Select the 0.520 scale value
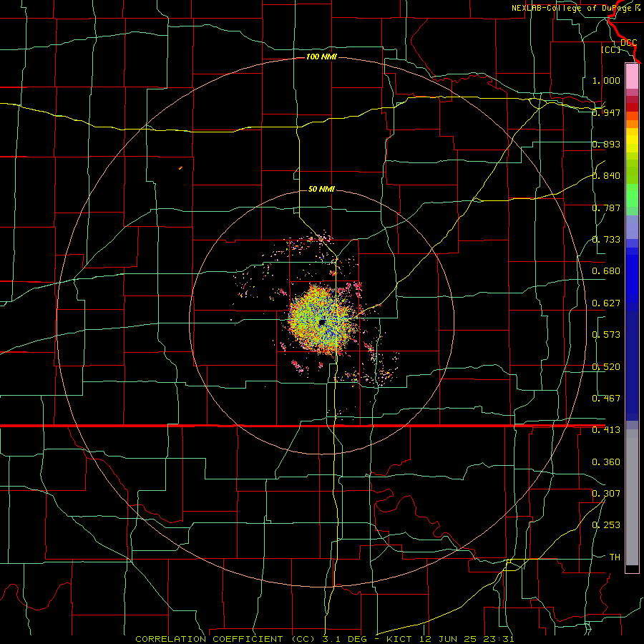 (x=606, y=367)
